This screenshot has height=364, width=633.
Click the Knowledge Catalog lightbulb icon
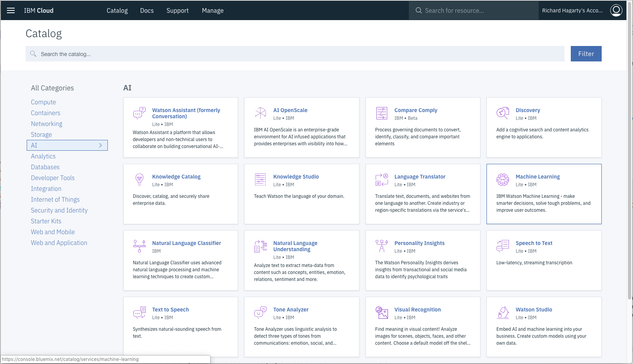[140, 180]
